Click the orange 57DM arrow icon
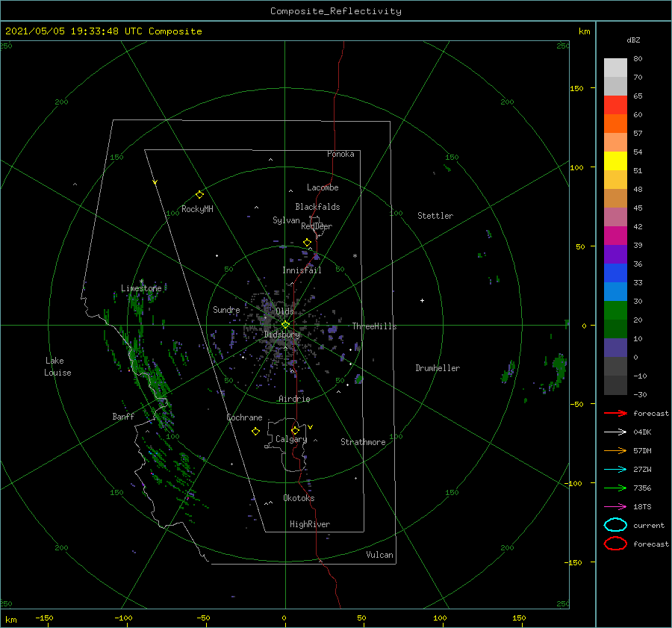This screenshot has width=672, height=628. [x=615, y=450]
